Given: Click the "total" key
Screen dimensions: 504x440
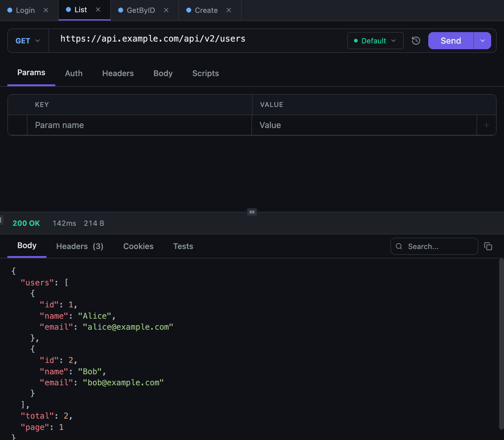Looking at the screenshot, I should [37, 416].
